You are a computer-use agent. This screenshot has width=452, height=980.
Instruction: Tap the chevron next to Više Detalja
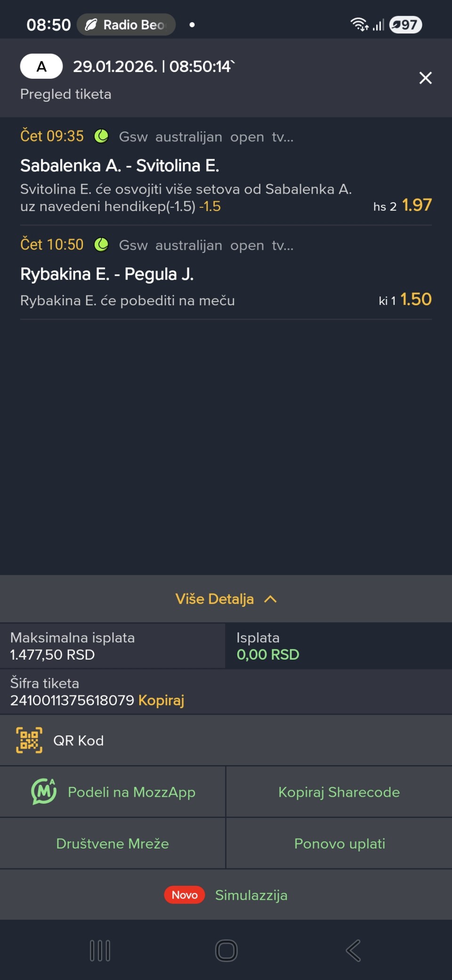pyautogui.click(x=270, y=599)
